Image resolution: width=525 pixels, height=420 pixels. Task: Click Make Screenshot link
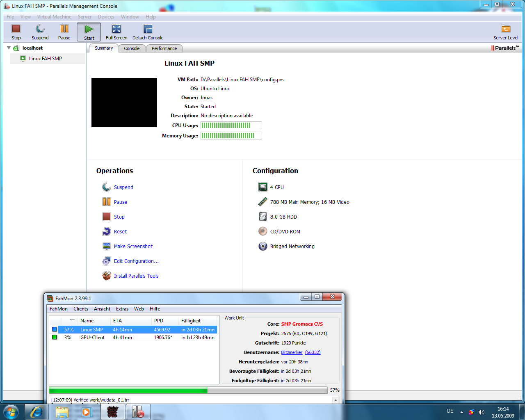[x=133, y=246]
